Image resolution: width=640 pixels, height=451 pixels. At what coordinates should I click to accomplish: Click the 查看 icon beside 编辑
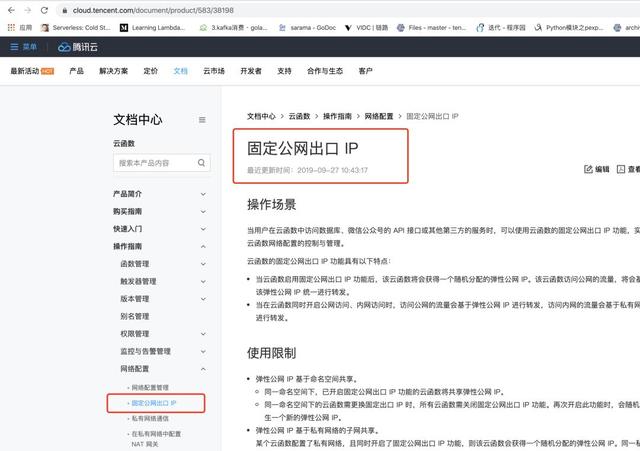621,169
